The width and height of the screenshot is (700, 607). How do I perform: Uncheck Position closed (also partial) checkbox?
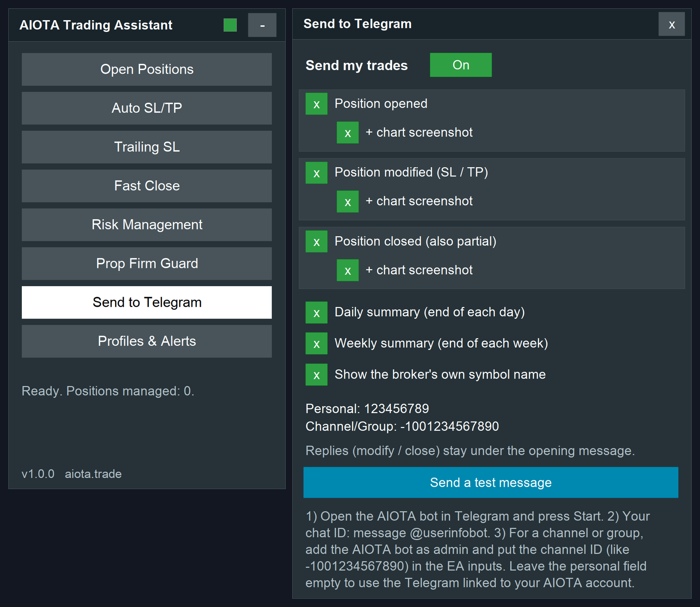click(316, 242)
